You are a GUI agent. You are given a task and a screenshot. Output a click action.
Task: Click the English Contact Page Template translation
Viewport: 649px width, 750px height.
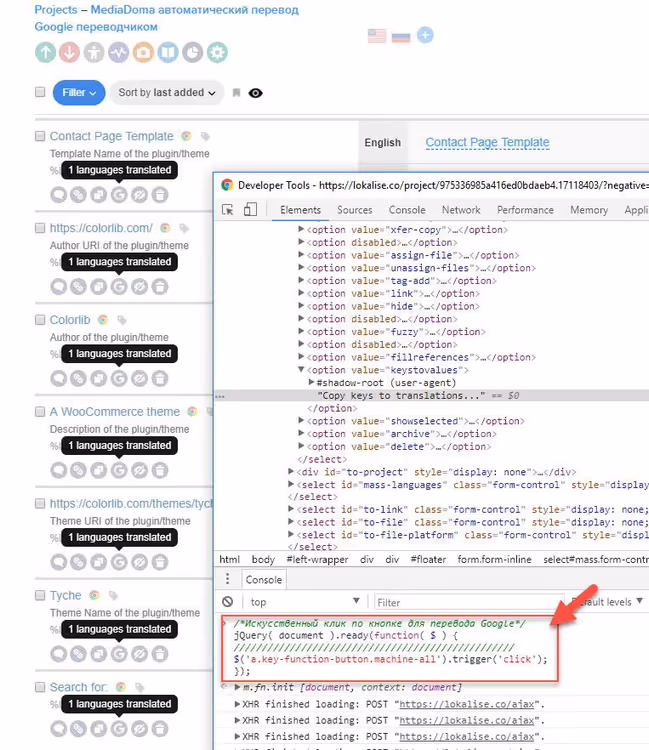pyautogui.click(x=487, y=142)
